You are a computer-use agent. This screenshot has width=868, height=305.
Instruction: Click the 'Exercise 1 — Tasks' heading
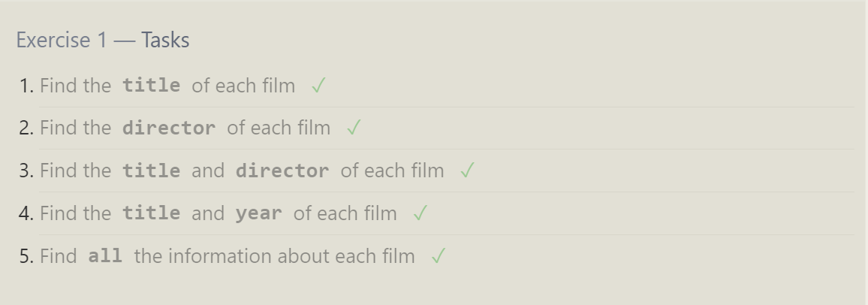(103, 40)
